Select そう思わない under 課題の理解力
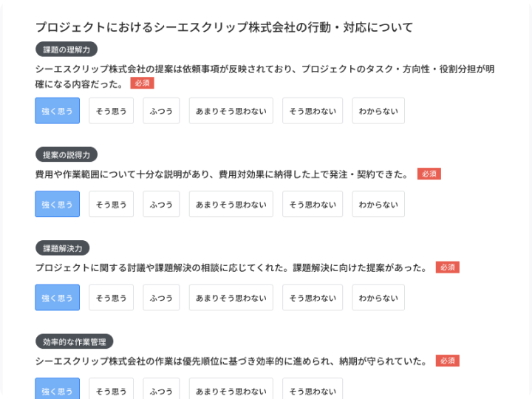Viewport: 532px width, 399px height. (313, 111)
